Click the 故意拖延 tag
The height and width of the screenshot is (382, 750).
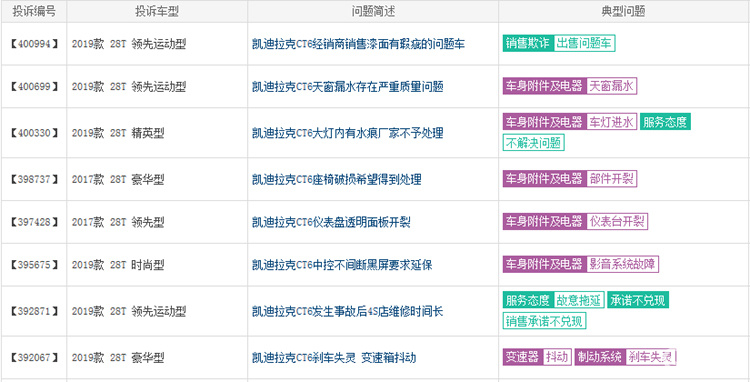pyautogui.click(x=579, y=300)
